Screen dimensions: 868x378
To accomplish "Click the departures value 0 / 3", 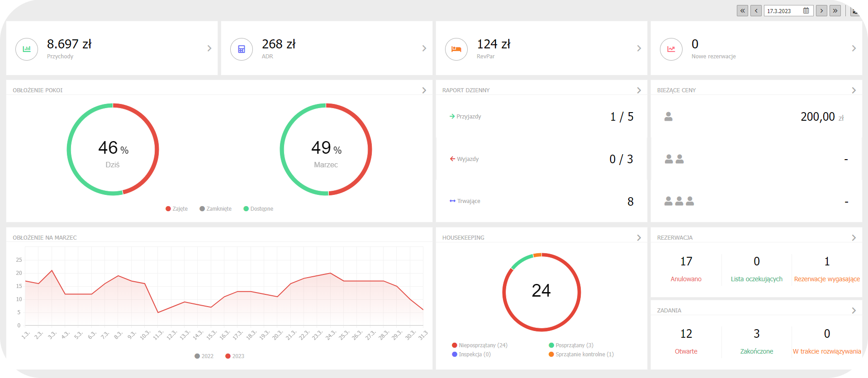I will 621,159.
